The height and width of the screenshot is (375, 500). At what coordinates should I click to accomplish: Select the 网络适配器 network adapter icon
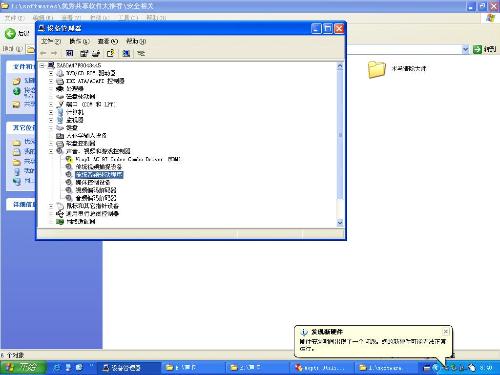coord(60,222)
